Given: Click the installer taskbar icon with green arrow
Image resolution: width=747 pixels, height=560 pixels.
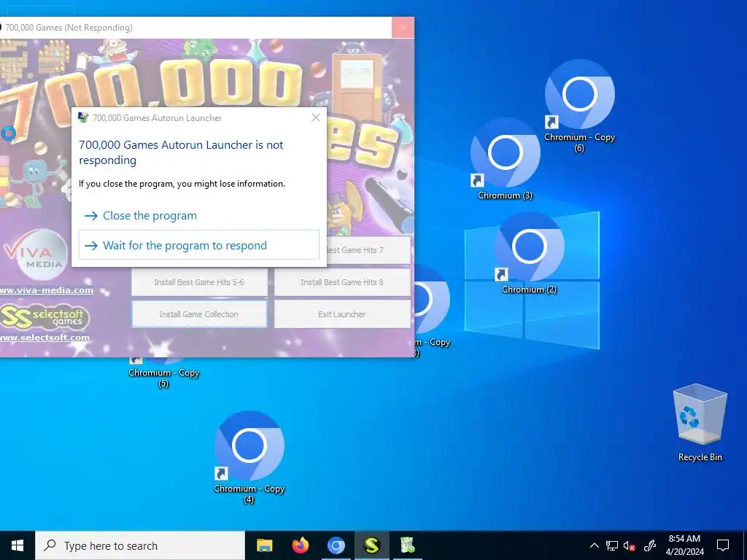Looking at the screenshot, I should [407, 545].
